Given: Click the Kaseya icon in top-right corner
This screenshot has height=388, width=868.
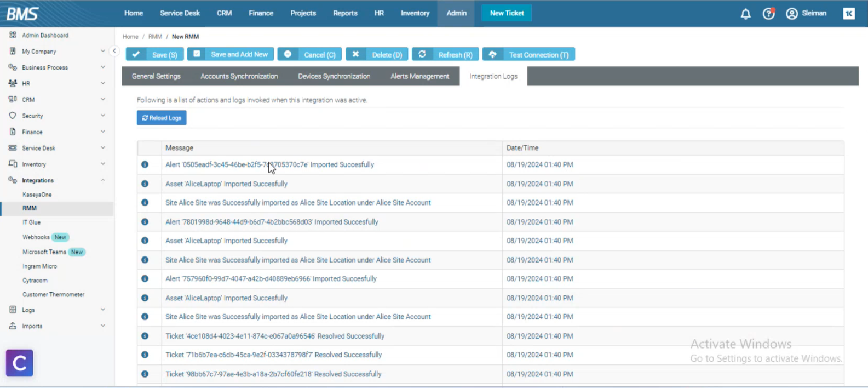Looking at the screenshot, I should click(849, 14).
